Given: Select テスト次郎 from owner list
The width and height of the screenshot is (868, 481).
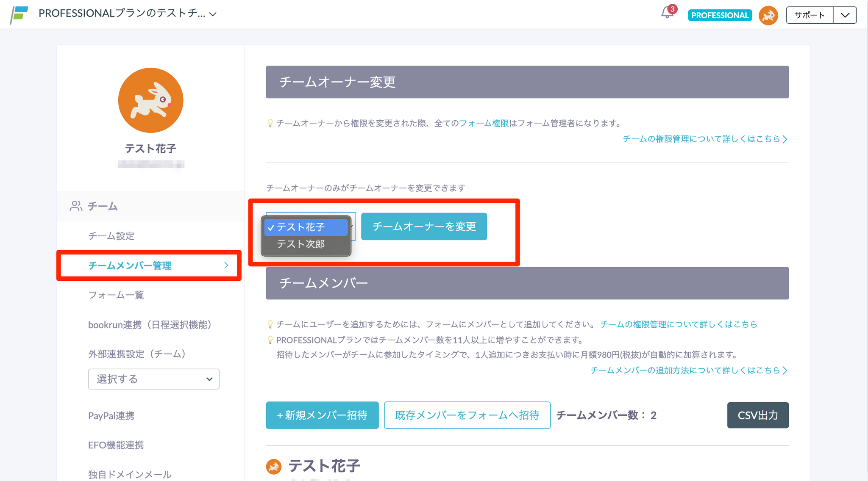Looking at the screenshot, I should pos(301,244).
